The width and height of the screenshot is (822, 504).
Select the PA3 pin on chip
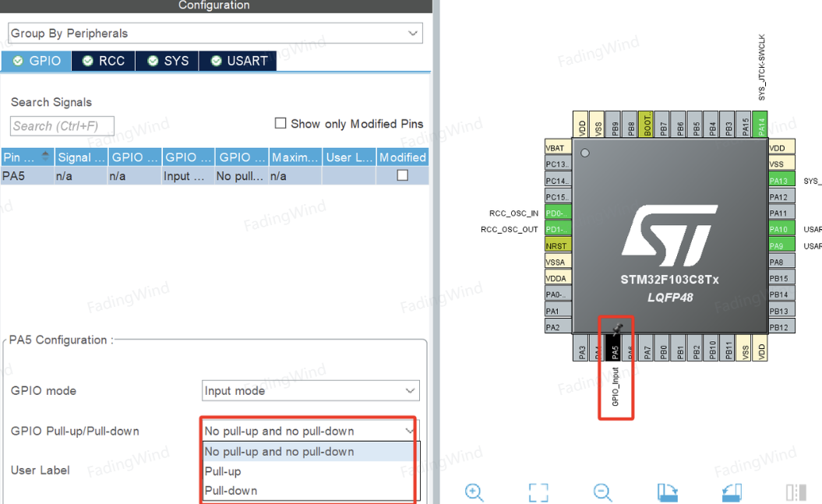point(581,347)
